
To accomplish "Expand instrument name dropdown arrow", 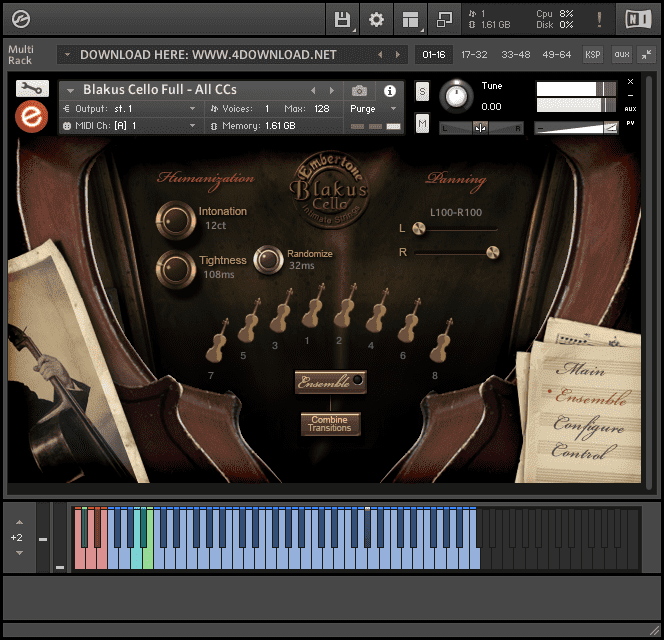I will (x=70, y=91).
